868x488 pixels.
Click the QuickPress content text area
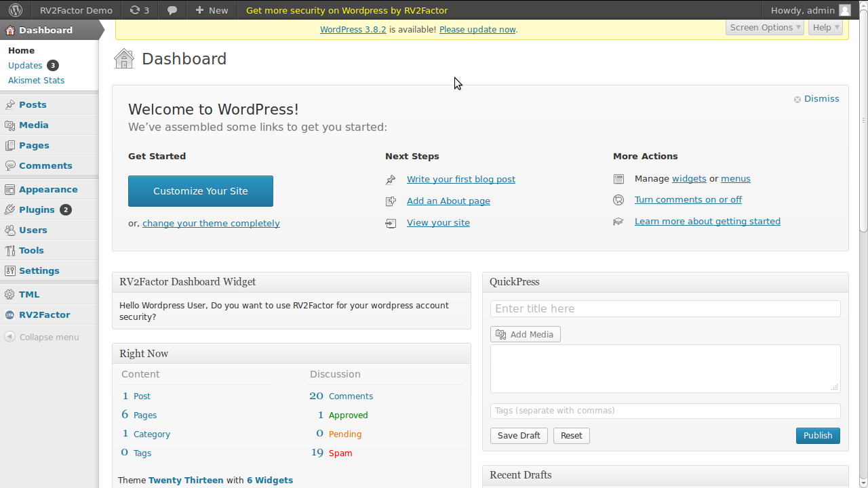pyautogui.click(x=665, y=369)
